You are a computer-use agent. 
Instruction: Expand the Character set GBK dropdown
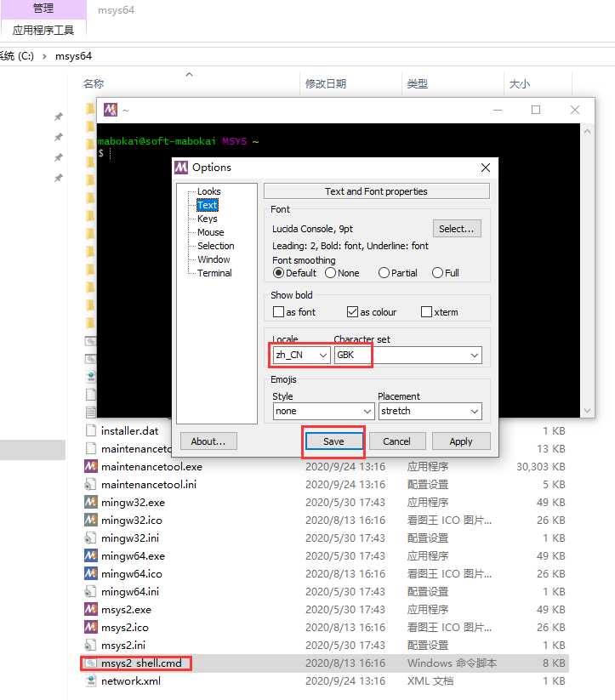(407, 355)
